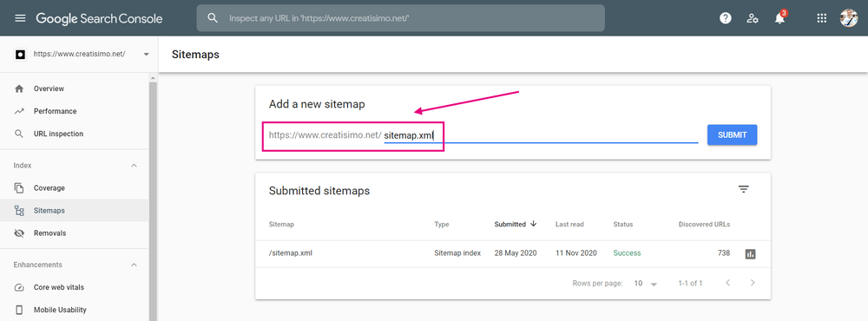Open bar chart report for /sitemap.xml

(x=751, y=254)
